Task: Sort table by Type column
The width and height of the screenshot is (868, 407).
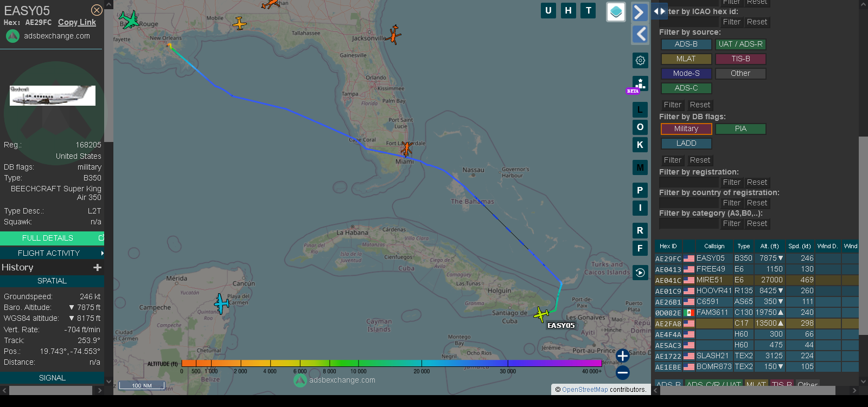Action: [x=743, y=246]
